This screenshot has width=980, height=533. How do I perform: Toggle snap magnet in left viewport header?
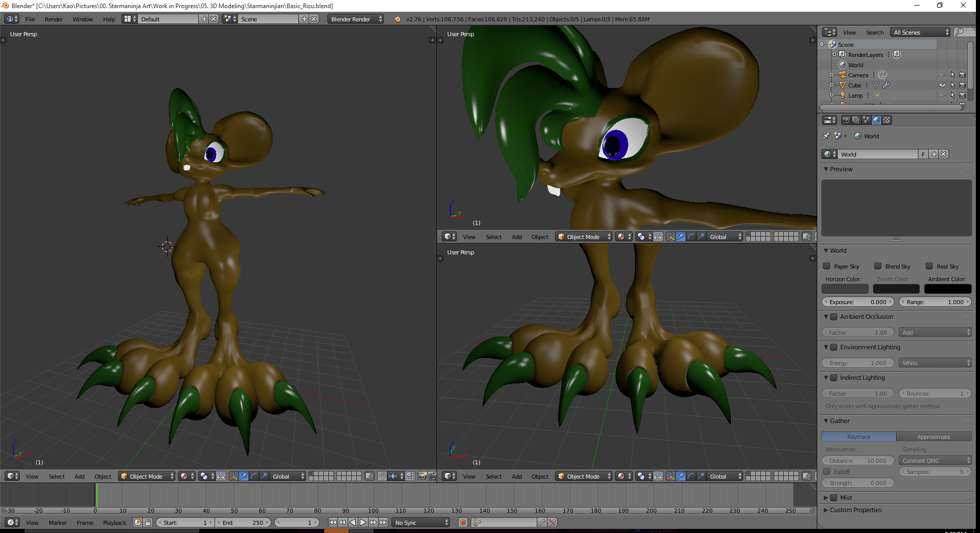pos(382,477)
